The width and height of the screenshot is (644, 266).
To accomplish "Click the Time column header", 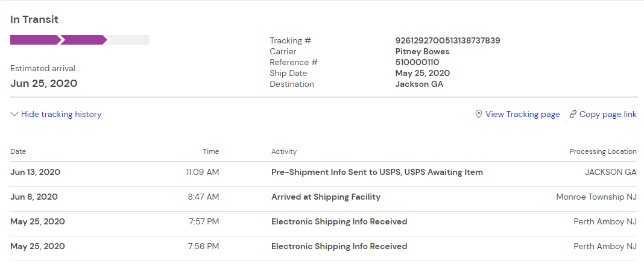I will point(210,151).
